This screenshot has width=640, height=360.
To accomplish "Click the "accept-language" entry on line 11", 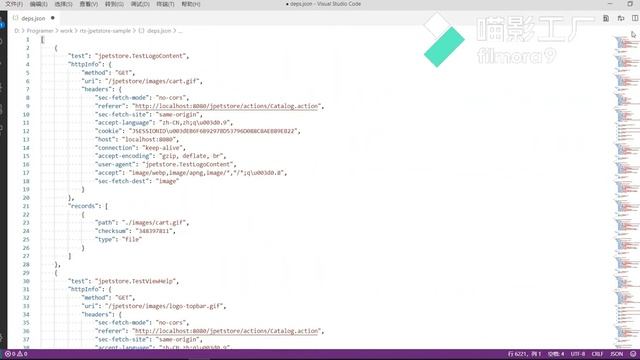I will pyautogui.click(x=163, y=123).
